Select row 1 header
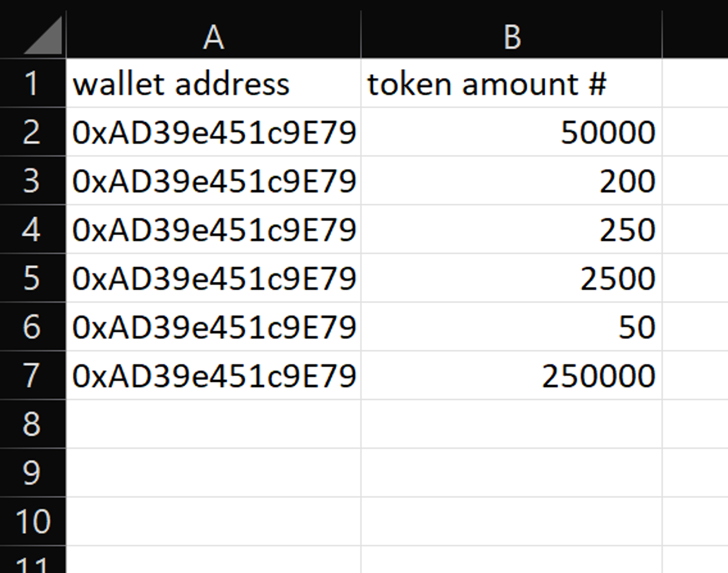728x573 pixels. tap(32, 83)
